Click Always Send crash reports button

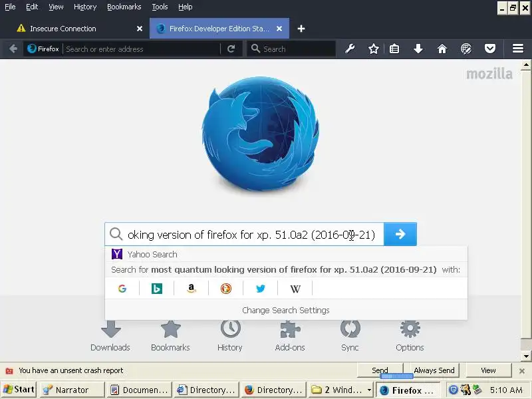point(434,370)
